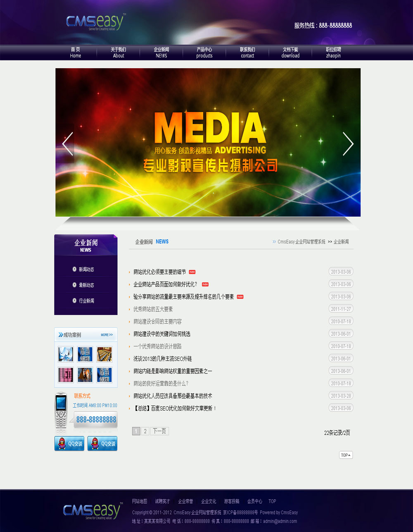
Task: Click the CMSeasy logo in the footer
Action: 93,511
